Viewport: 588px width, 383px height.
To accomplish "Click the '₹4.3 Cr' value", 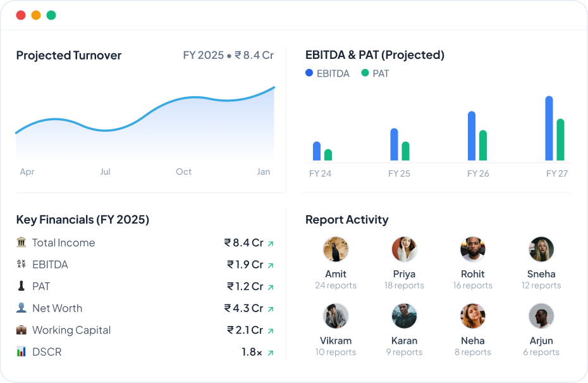I will (x=244, y=308).
